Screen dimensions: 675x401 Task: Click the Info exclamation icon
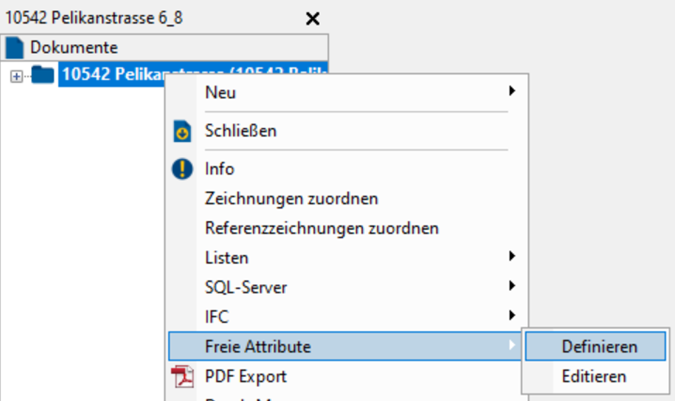point(182,169)
